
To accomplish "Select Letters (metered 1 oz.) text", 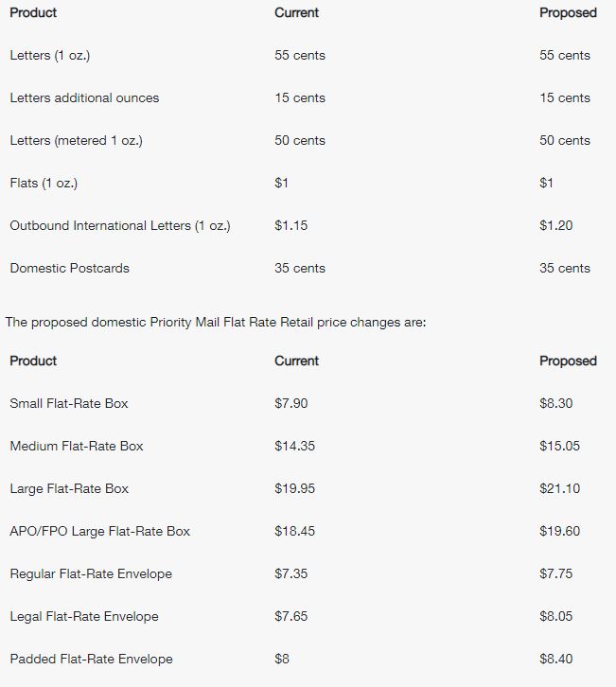I will tap(77, 140).
